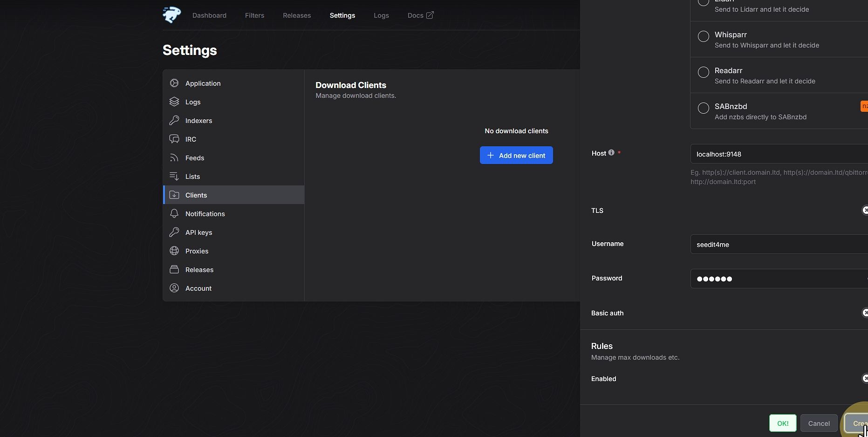This screenshot has height=437, width=868.
Task: Click the Lists icon in sidebar
Action: point(174,176)
